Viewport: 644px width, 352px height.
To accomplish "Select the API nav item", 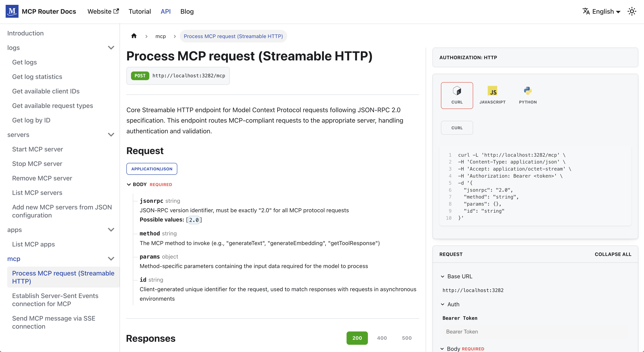I will [165, 11].
